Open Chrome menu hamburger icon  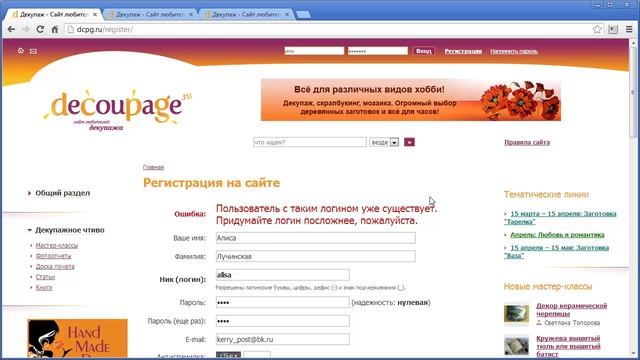[x=629, y=29]
